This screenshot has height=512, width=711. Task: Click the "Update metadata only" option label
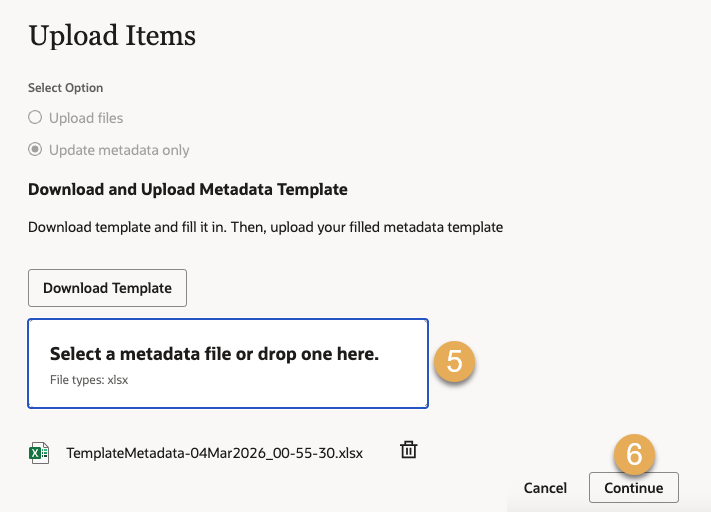pyautogui.click(x=119, y=150)
